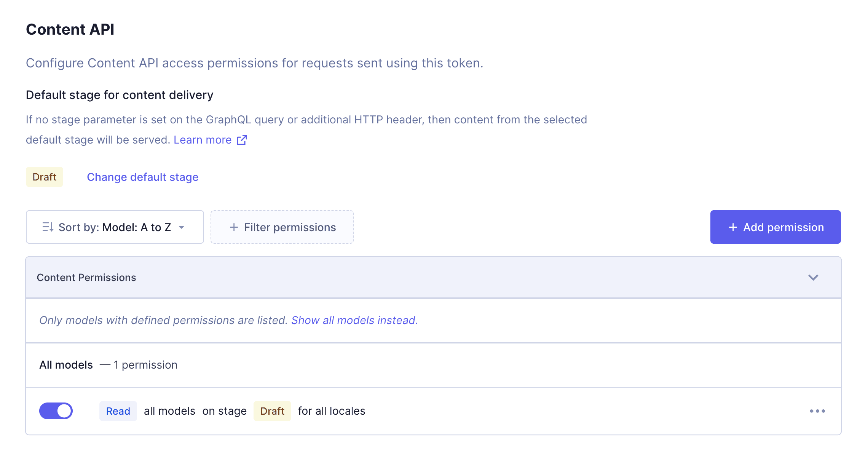Select the Read permission label
Screen dimensions: 868x460
[x=118, y=411]
